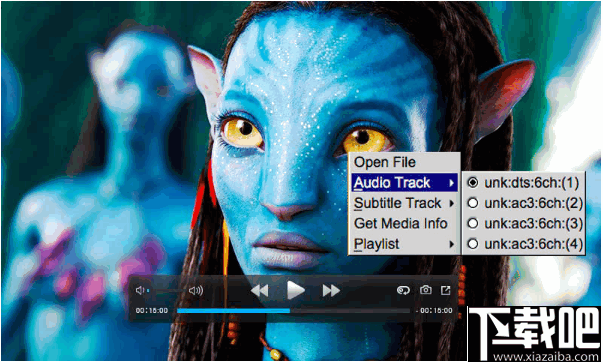Expand the Playlist submenu arrow
The width and height of the screenshot is (603, 362).
(451, 244)
